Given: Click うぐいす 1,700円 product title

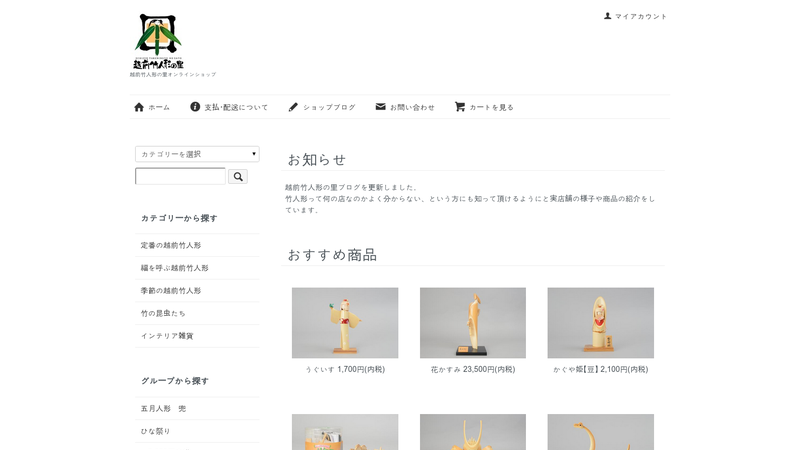Looking at the screenshot, I should (x=345, y=369).
